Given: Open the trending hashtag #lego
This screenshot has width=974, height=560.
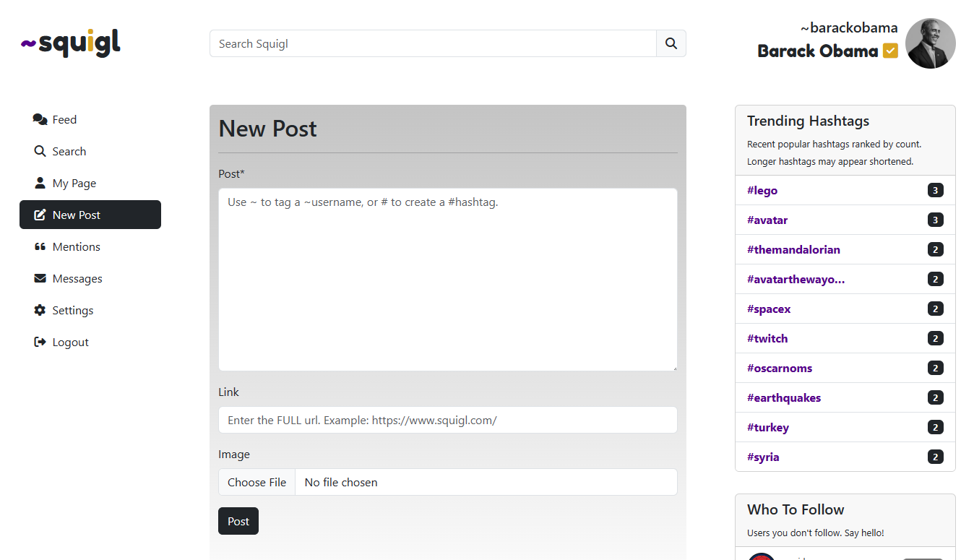Looking at the screenshot, I should click(762, 190).
